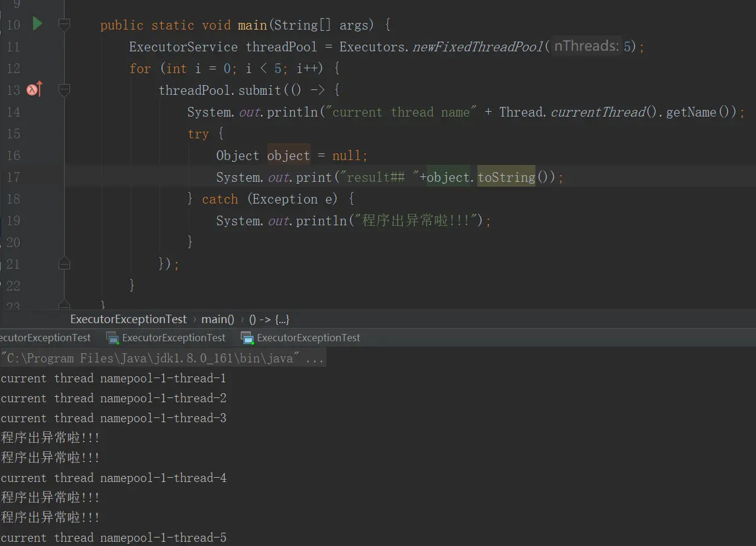
Task: Click "result## " string literal on line 17
Action: coord(379,177)
